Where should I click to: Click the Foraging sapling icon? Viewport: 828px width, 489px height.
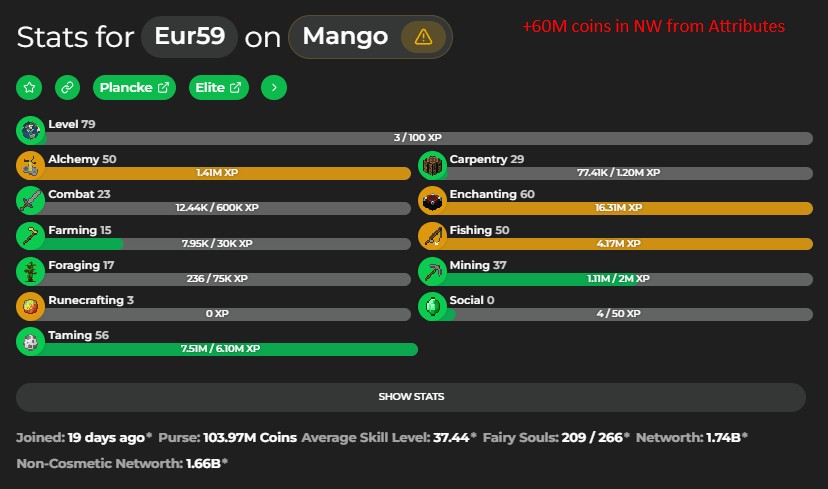pyautogui.click(x=31, y=271)
